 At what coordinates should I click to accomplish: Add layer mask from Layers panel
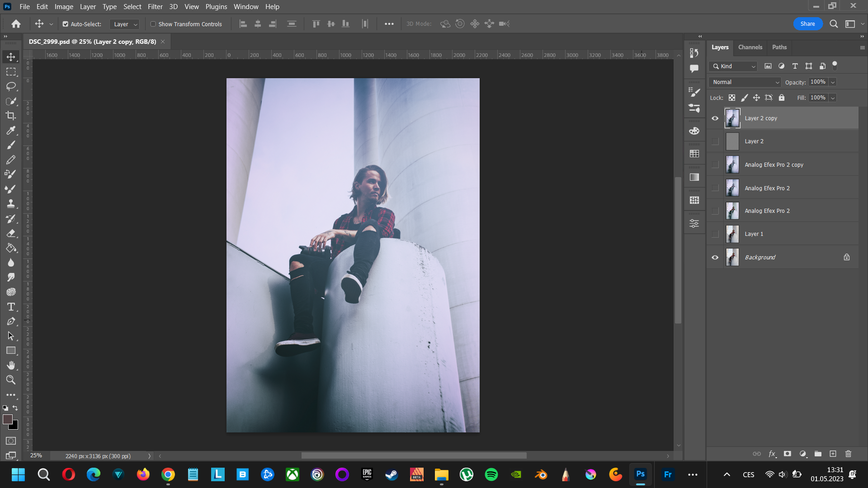coord(788,454)
